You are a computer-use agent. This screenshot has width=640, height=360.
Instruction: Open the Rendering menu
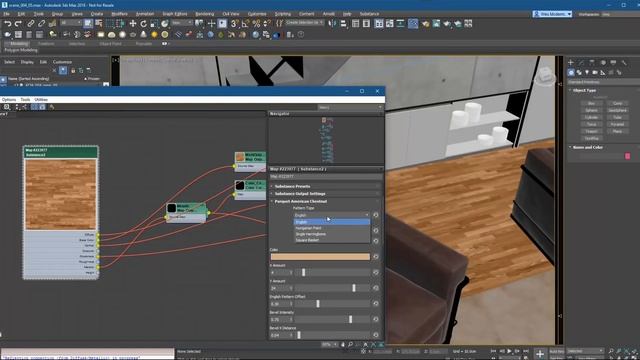tap(204, 14)
